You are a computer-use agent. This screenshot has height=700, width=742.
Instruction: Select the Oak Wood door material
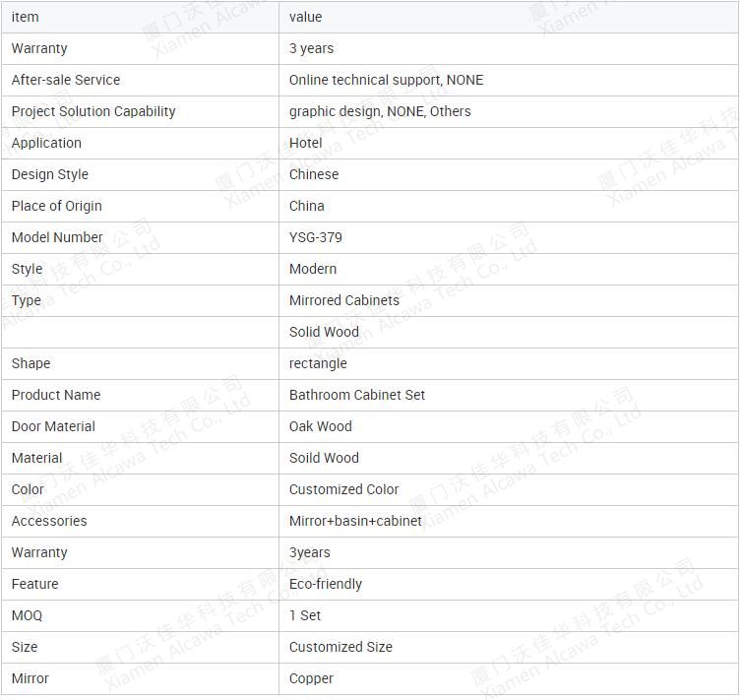321,426
